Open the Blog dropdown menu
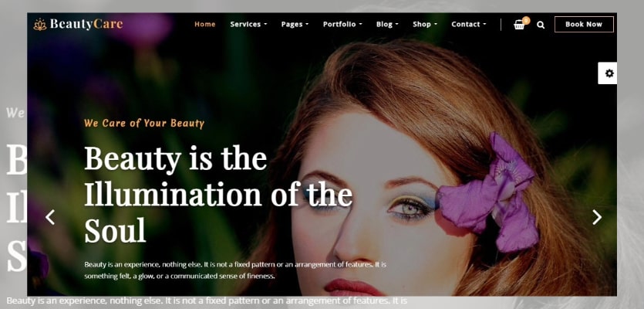The height and width of the screenshot is (309, 644). tap(387, 24)
